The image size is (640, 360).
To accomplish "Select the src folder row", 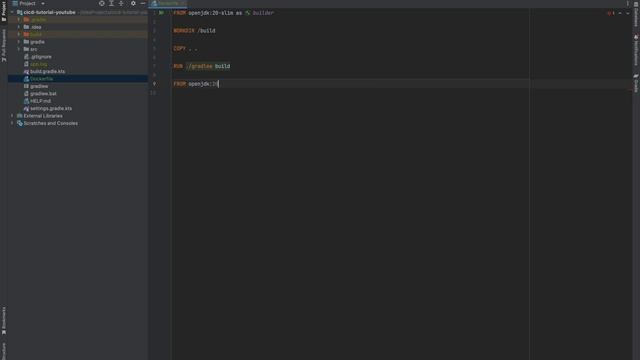I will (78, 49).
